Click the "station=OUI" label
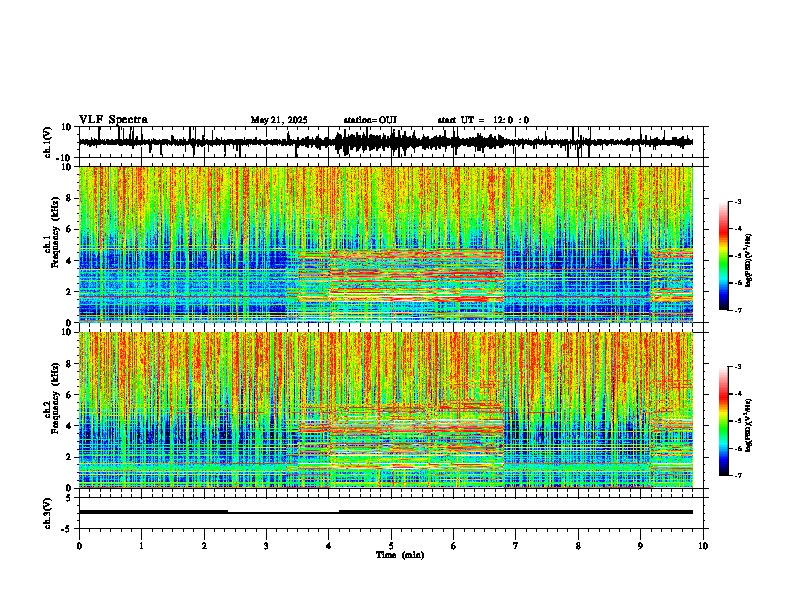 (x=370, y=120)
